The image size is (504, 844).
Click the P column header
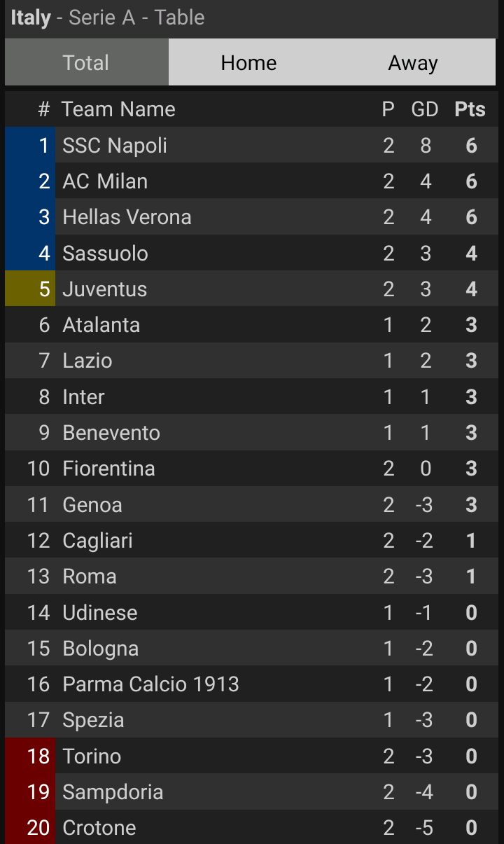pos(388,109)
